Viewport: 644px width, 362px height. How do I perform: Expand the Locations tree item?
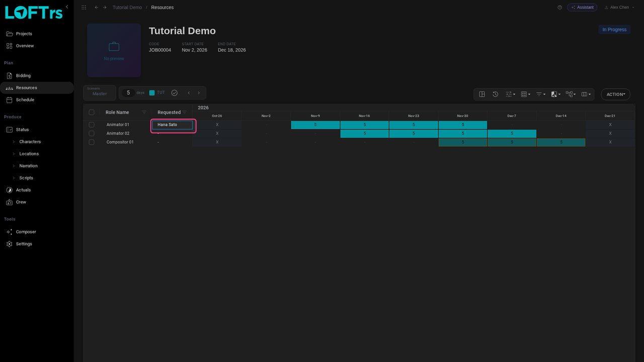click(14, 154)
